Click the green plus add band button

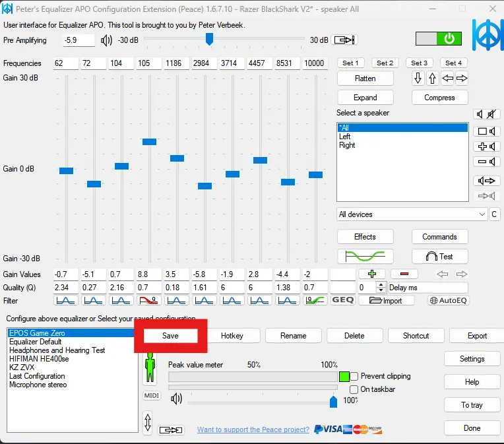(x=372, y=274)
